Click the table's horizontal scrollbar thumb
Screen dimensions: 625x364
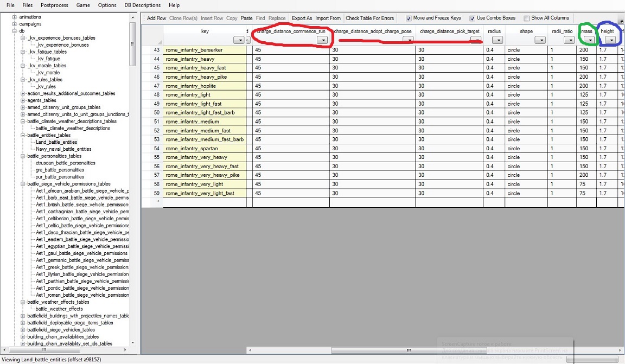pos(409,350)
